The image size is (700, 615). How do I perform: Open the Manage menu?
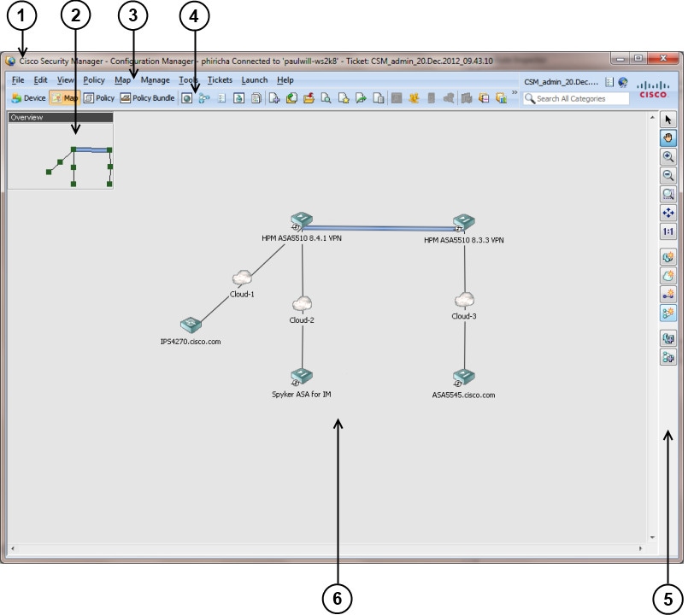point(156,80)
